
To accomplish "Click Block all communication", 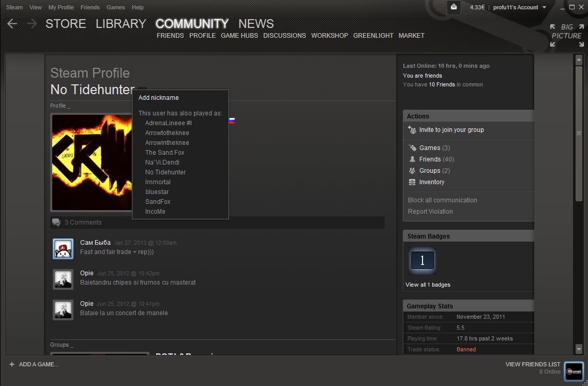I will (443, 200).
